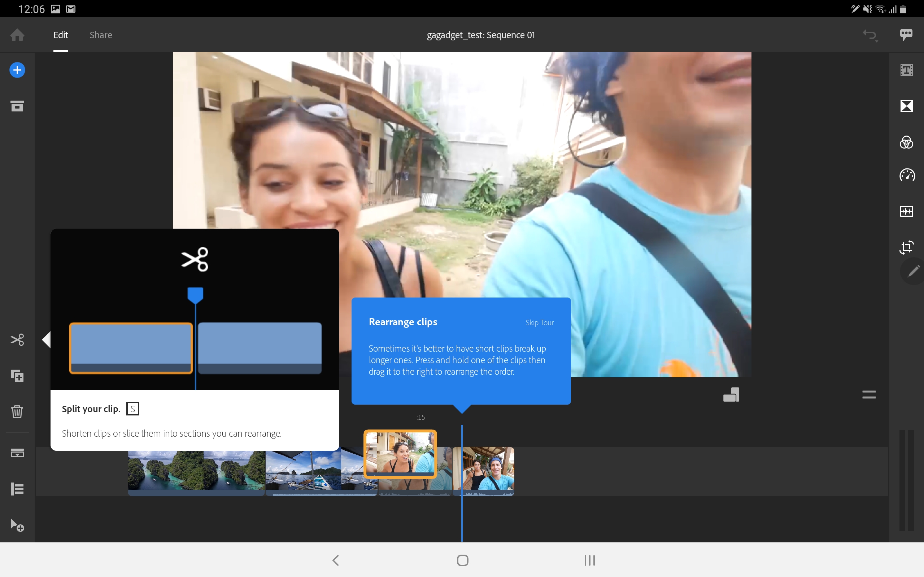Click the duplicate clip icon
The image size is (924, 577).
pyautogui.click(x=17, y=376)
